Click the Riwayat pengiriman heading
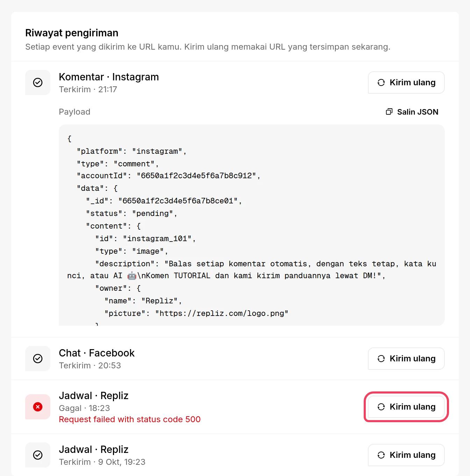The image size is (470, 476). point(72,33)
